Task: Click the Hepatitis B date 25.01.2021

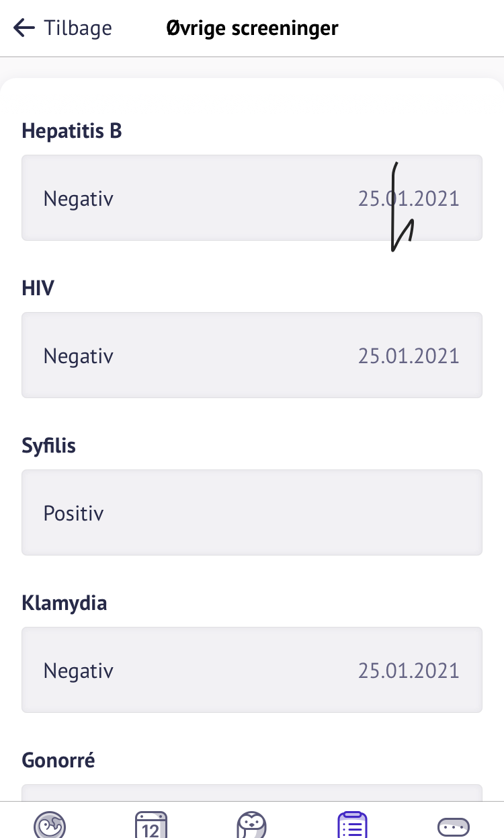Action: pyautogui.click(x=409, y=199)
